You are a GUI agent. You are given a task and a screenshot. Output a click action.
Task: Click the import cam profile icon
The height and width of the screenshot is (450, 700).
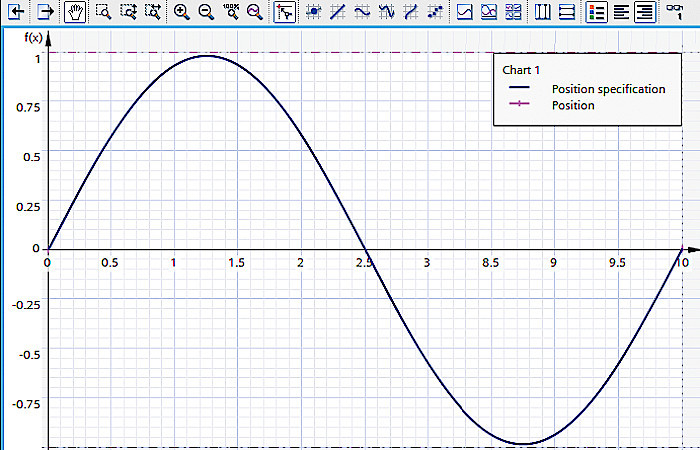click(x=16, y=12)
